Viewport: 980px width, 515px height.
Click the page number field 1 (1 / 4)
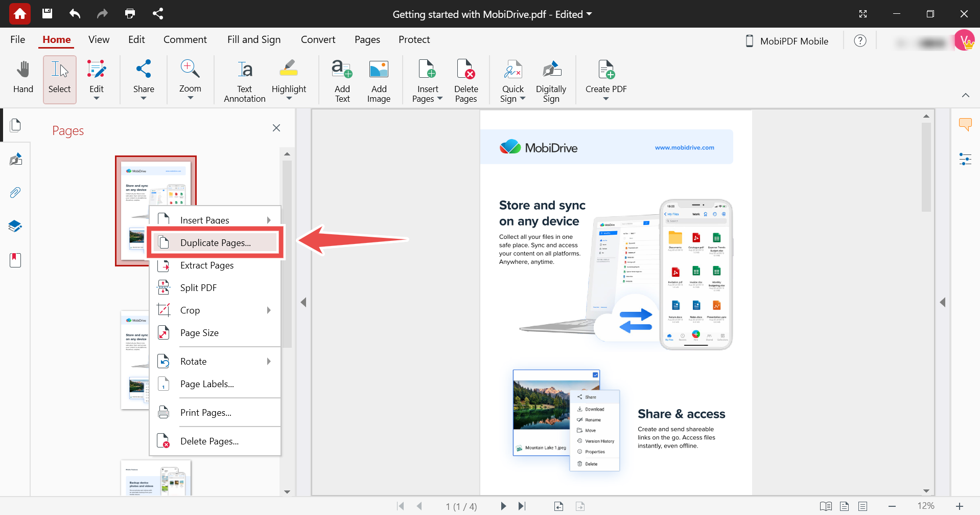coord(461,506)
